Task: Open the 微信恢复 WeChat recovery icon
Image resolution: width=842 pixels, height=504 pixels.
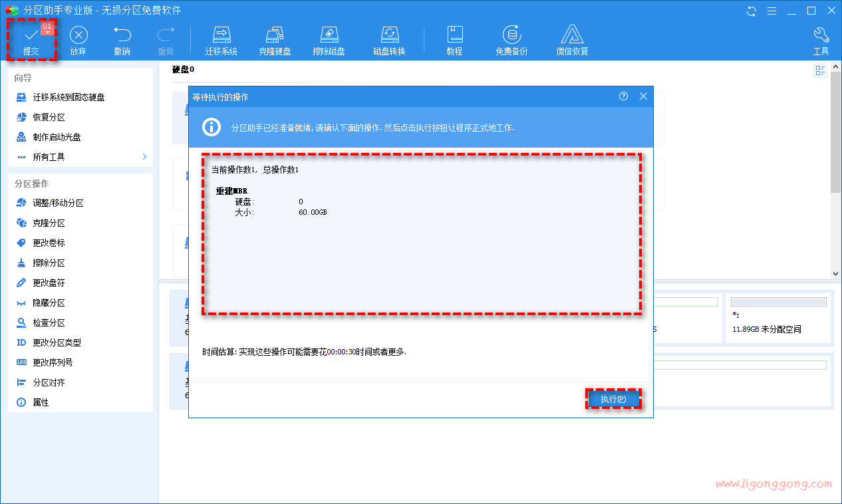Action: pos(572,40)
